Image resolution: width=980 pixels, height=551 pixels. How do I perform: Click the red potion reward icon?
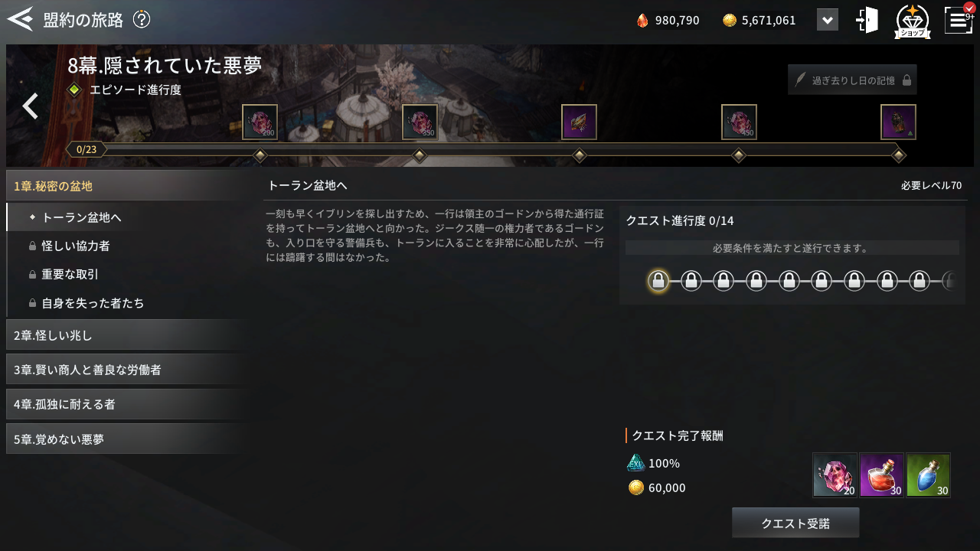[882, 475]
